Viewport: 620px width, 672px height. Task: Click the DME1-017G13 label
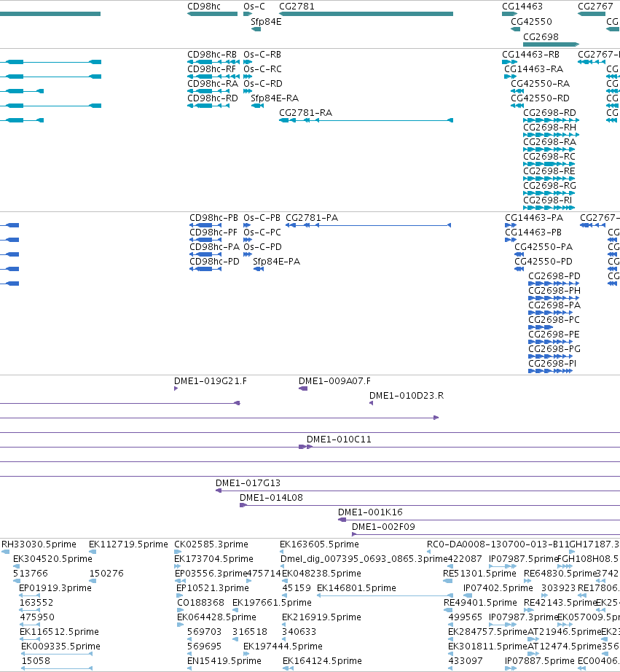click(x=248, y=483)
